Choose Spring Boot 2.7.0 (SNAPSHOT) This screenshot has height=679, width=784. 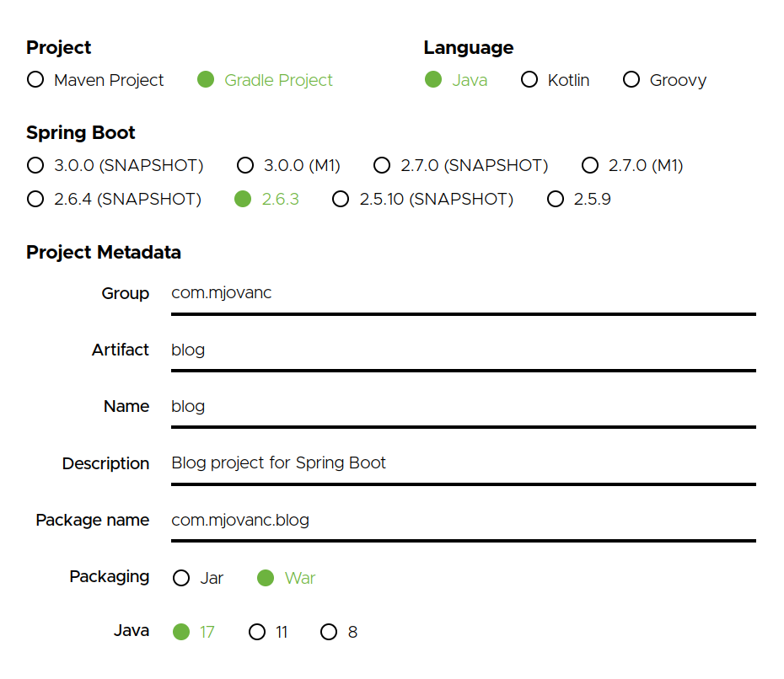(382, 165)
